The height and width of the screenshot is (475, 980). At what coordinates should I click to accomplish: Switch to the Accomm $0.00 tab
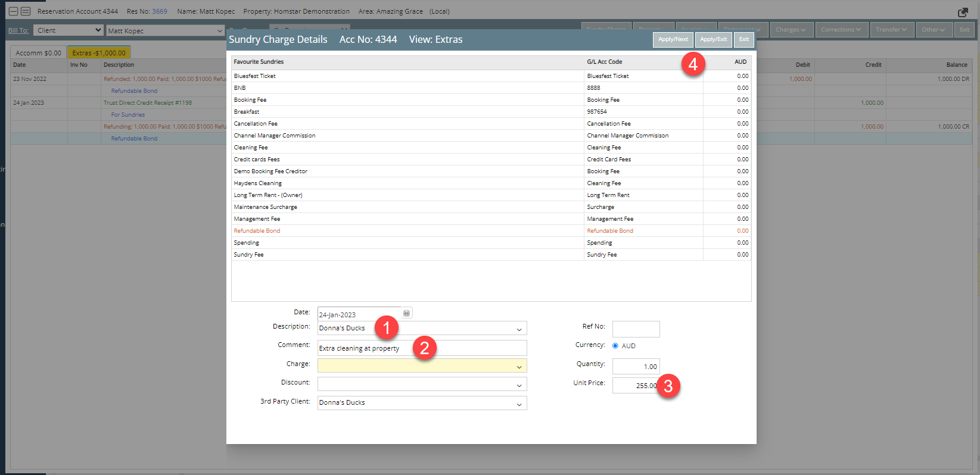click(38, 53)
